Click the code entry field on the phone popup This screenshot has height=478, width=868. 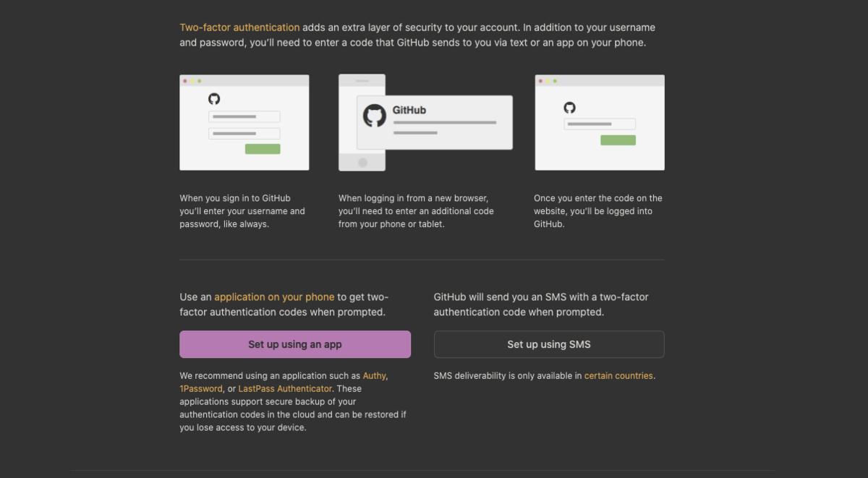[x=445, y=124]
